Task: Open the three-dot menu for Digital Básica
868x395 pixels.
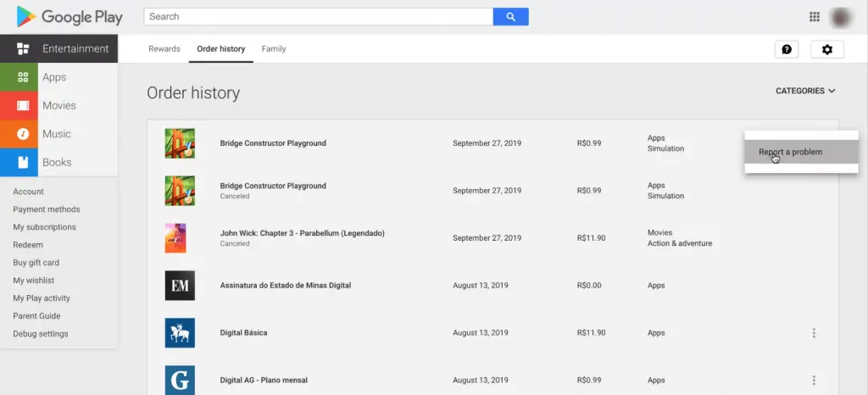Action: pyautogui.click(x=814, y=333)
